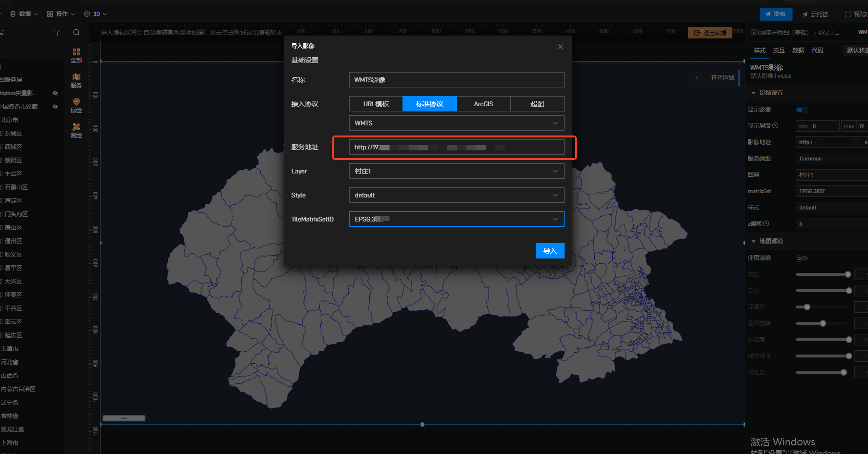Collapse the back arrow near 选择区域
Screen dimensions: 868x454
pyautogui.click(x=696, y=78)
